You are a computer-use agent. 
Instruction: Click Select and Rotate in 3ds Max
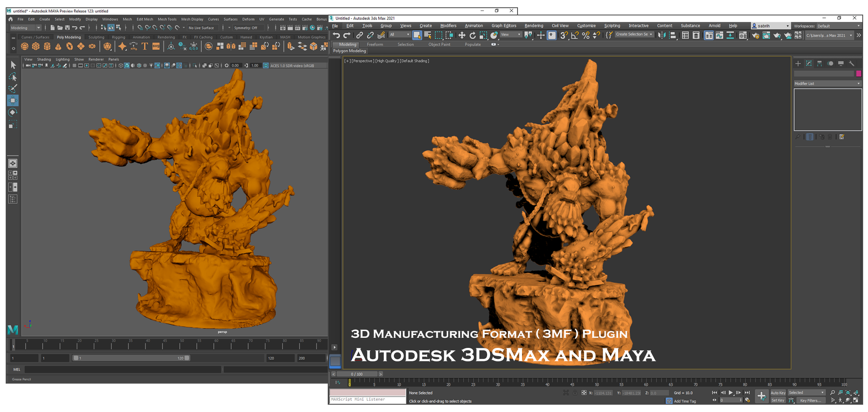pyautogui.click(x=473, y=35)
